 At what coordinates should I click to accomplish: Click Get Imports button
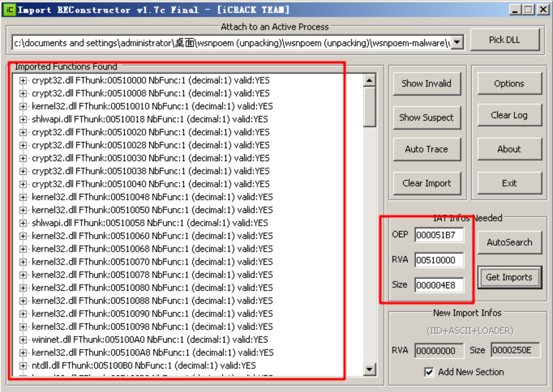coord(509,277)
